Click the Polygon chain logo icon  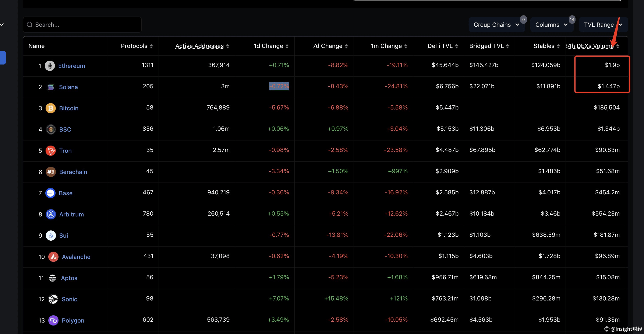click(x=53, y=320)
